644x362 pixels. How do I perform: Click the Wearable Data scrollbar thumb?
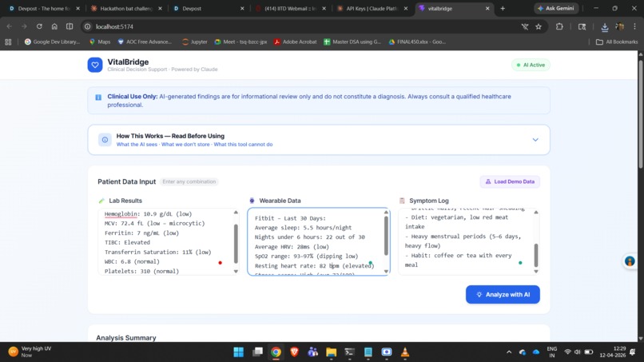click(x=386, y=236)
